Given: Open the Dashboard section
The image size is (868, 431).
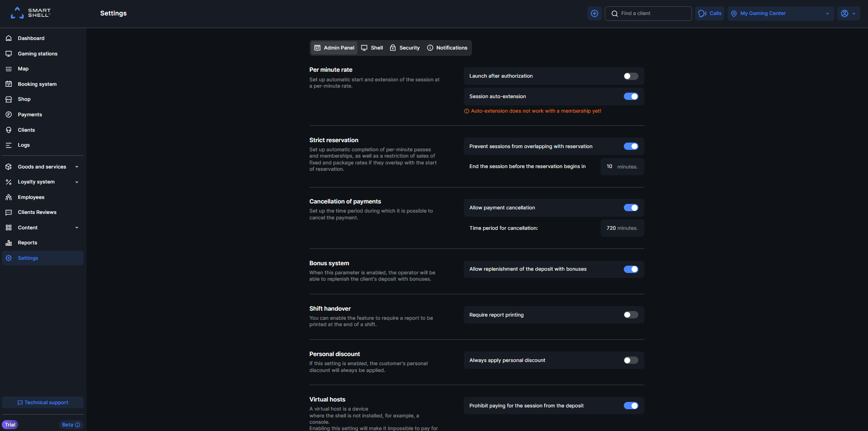Looking at the screenshot, I should [31, 38].
